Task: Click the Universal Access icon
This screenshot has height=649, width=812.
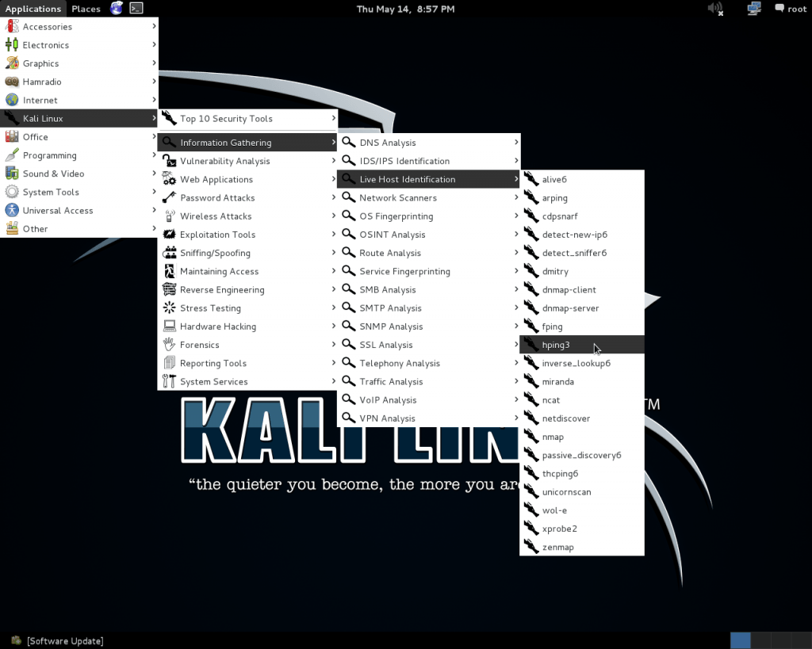Action: (x=12, y=210)
